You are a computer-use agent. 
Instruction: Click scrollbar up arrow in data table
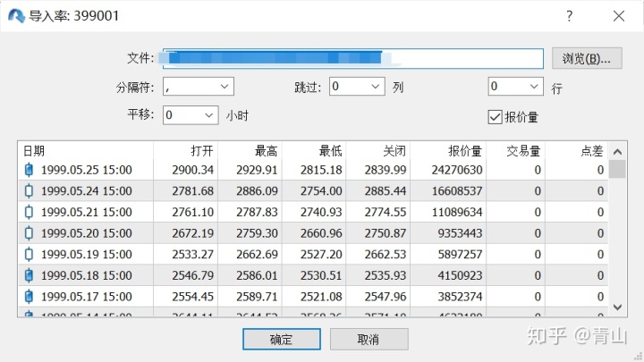(x=617, y=151)
